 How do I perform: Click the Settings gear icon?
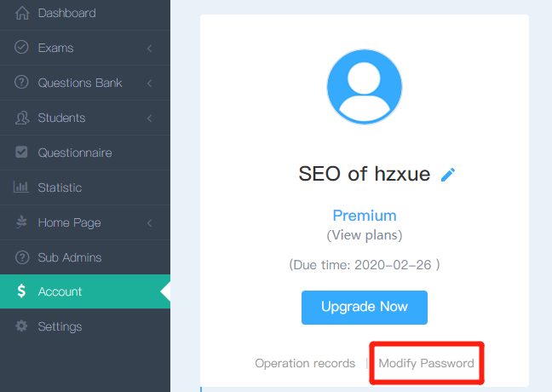(x=21, y=326)
